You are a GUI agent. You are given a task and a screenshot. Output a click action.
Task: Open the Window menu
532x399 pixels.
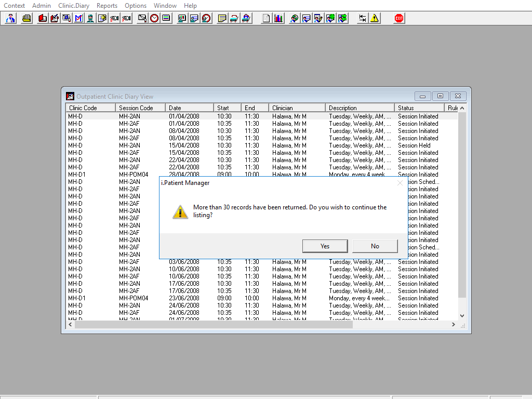pos(165,6)
